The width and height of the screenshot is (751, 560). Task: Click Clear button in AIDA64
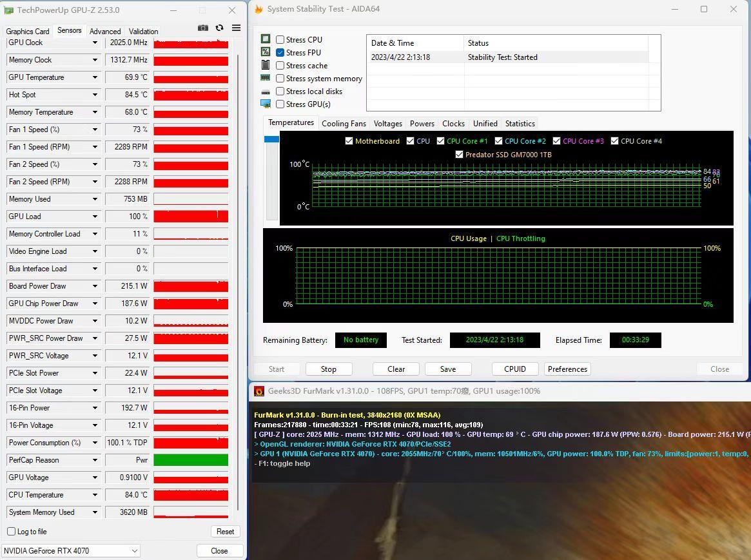396,369
